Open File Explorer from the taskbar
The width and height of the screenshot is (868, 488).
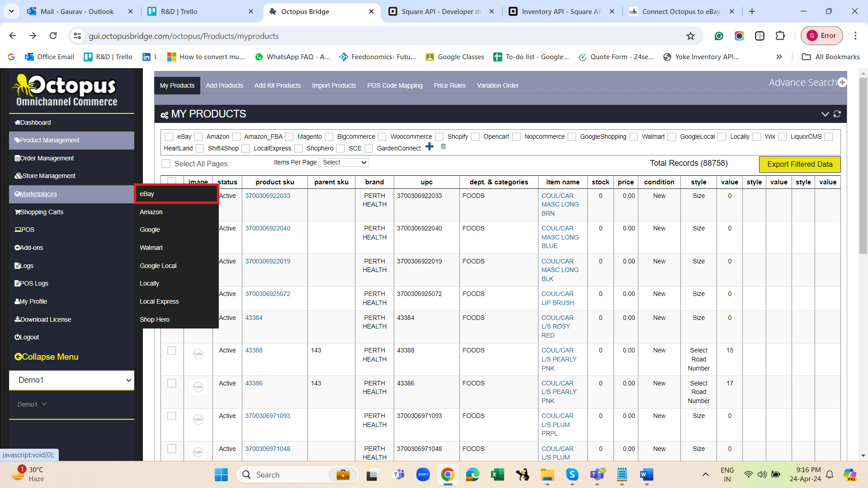point(547,474)
